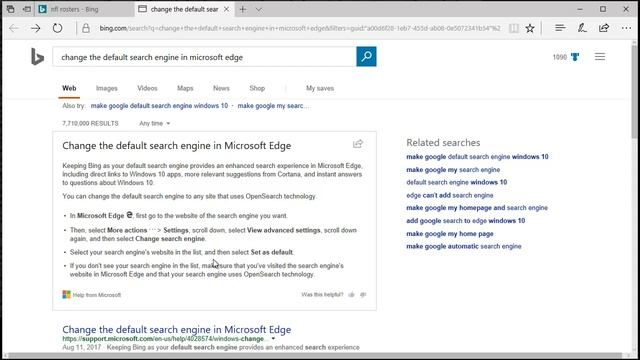Open 'make google my homepage and search engine'

(477, 208)
